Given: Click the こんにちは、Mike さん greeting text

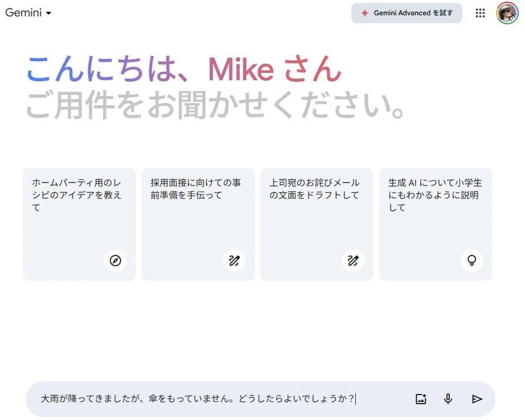Looking at the screenshot, I should [x=184, y=70].
